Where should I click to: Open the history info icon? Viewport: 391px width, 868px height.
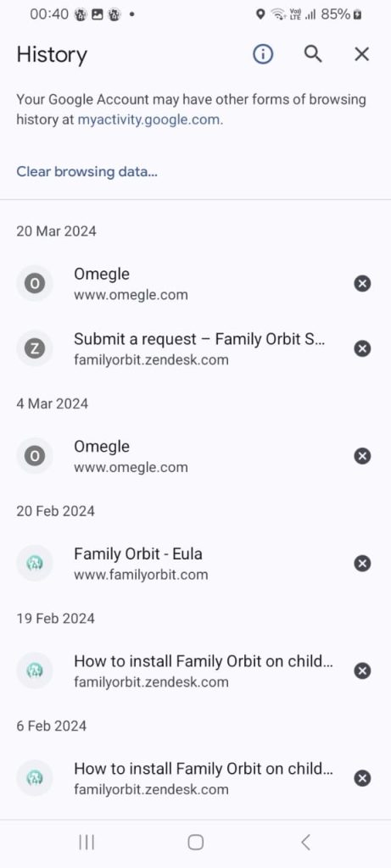(x=263, y=54)
